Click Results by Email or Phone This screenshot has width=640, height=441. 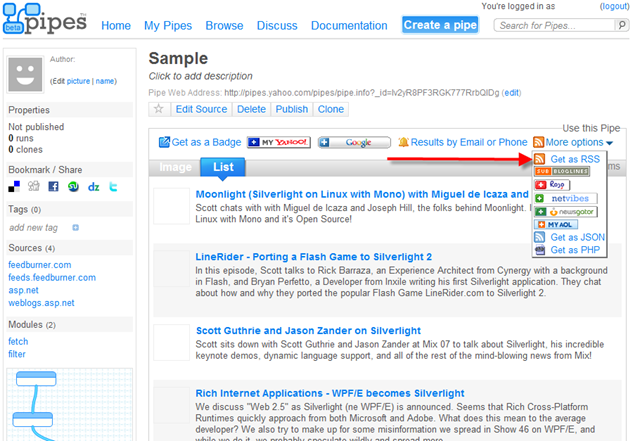(469, 142)
